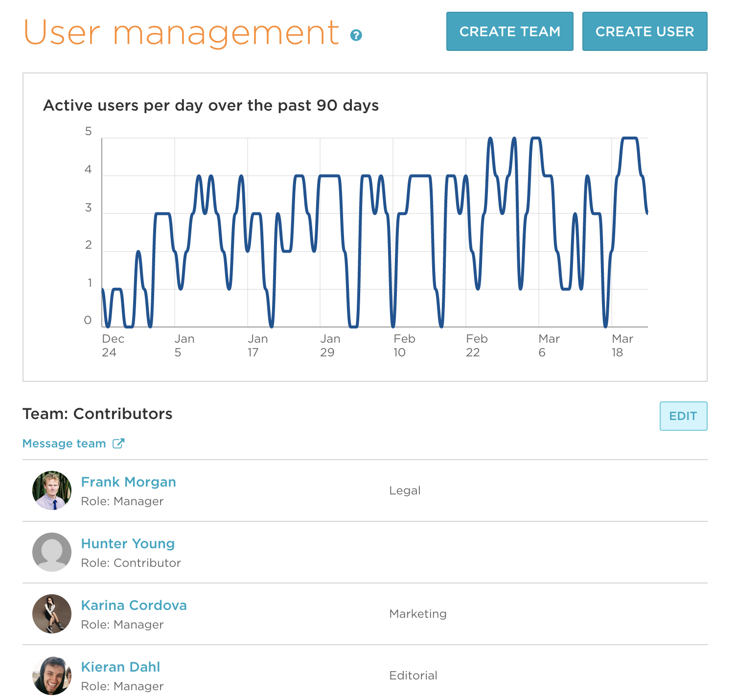Click the Team: Contributors heading

[x=97, y=414]
